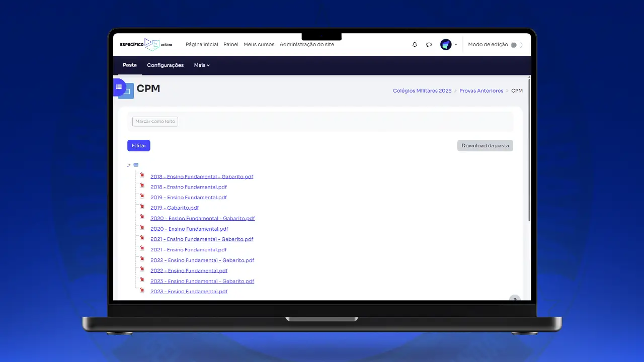Open the messages chat bubble icon
644x362 pixels.
[x=429, y=45]
